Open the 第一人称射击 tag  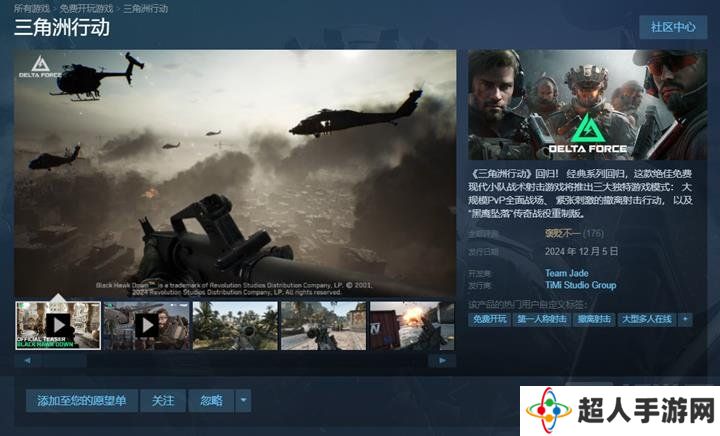542,319
